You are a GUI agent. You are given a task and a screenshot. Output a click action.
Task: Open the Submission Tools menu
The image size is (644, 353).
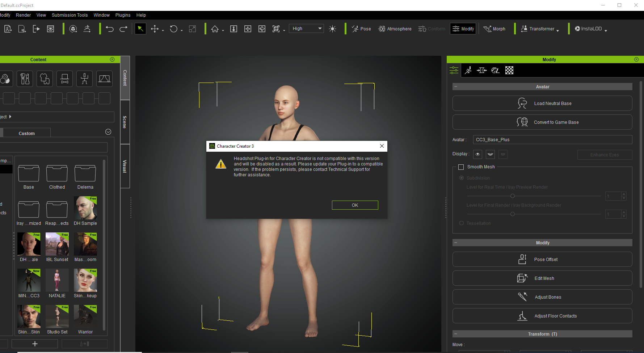(70, 15)
